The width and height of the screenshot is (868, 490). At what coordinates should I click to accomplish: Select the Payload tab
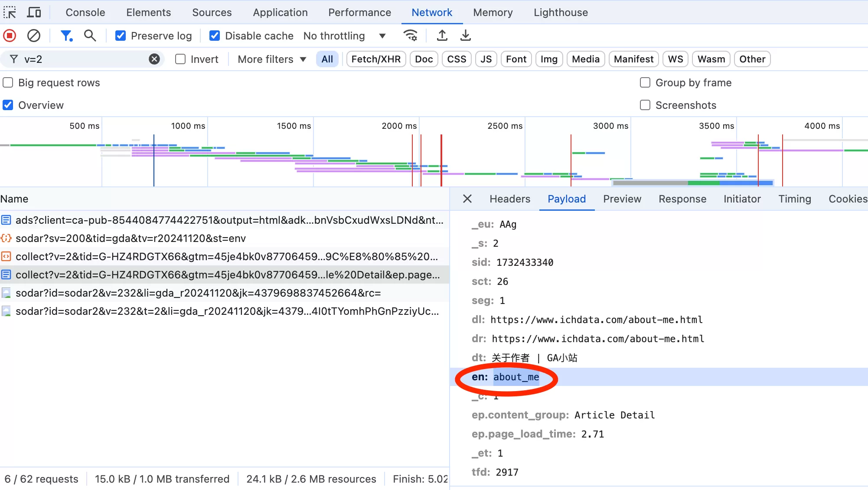[x=567, y=199]
